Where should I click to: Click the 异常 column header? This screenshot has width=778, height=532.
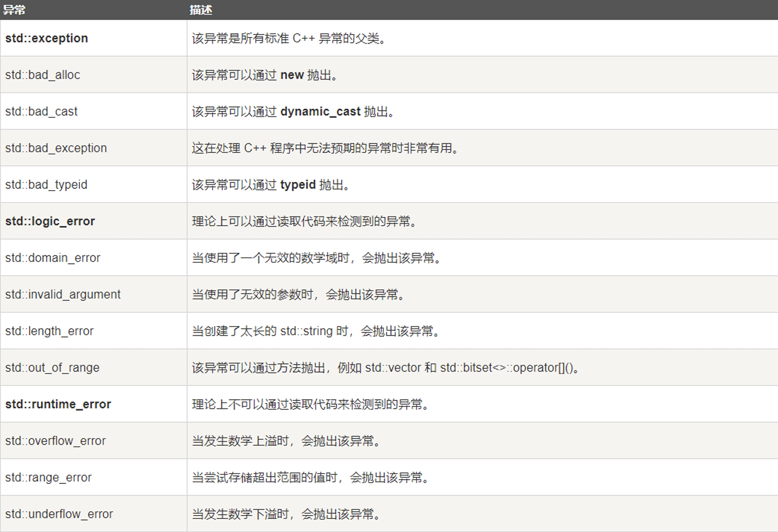(93, 10)
